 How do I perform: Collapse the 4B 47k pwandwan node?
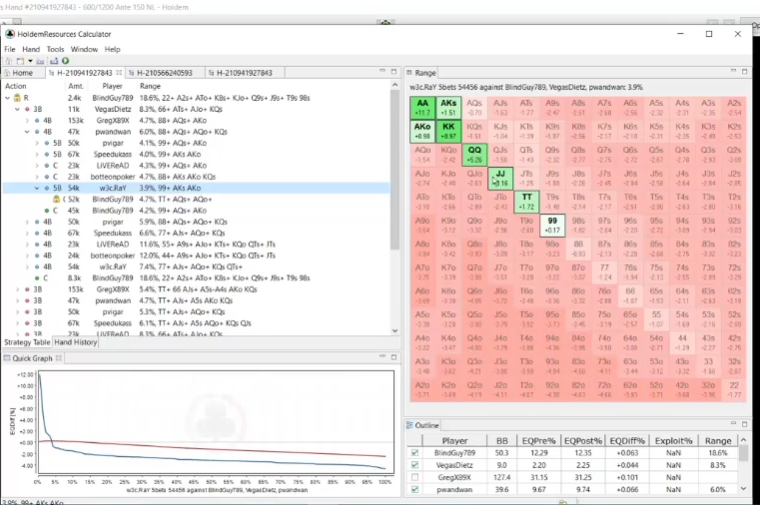pos(27,132)
